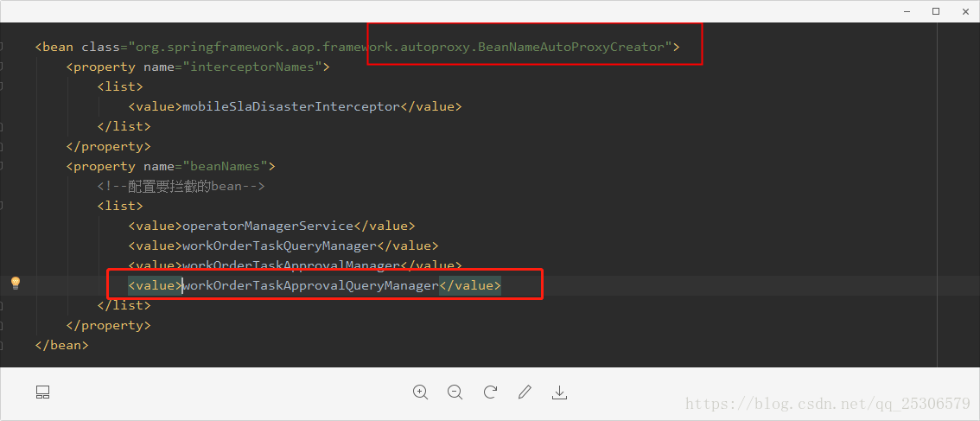Click the closing </bean> tag
This screenshot has height=421, width=980.
click(x=62, y=345)
